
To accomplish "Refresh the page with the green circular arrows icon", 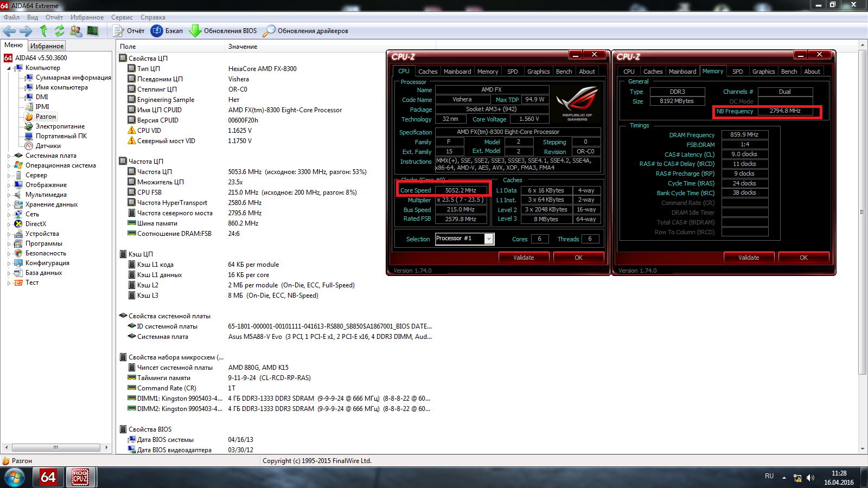I will click(x=59, y=31).
